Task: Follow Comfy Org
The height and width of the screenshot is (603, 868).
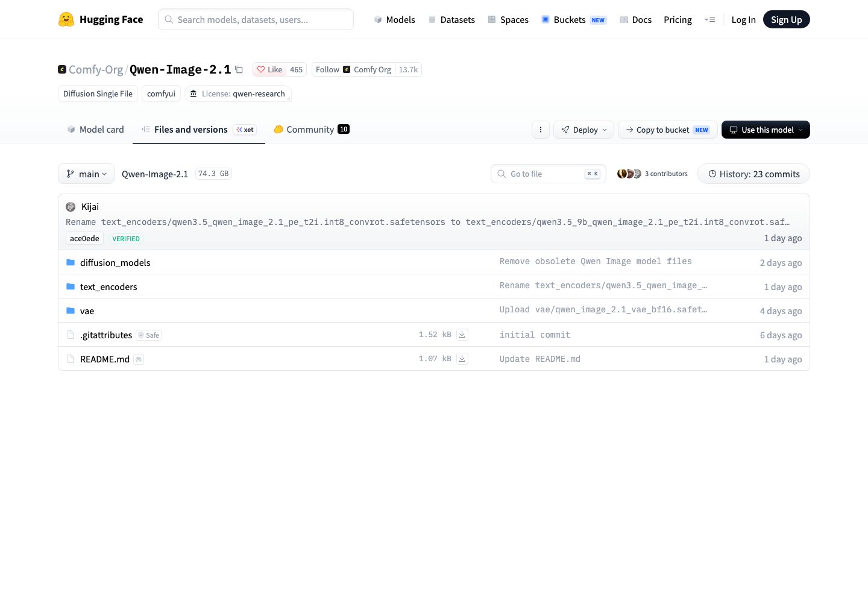Action: (353, 69)
